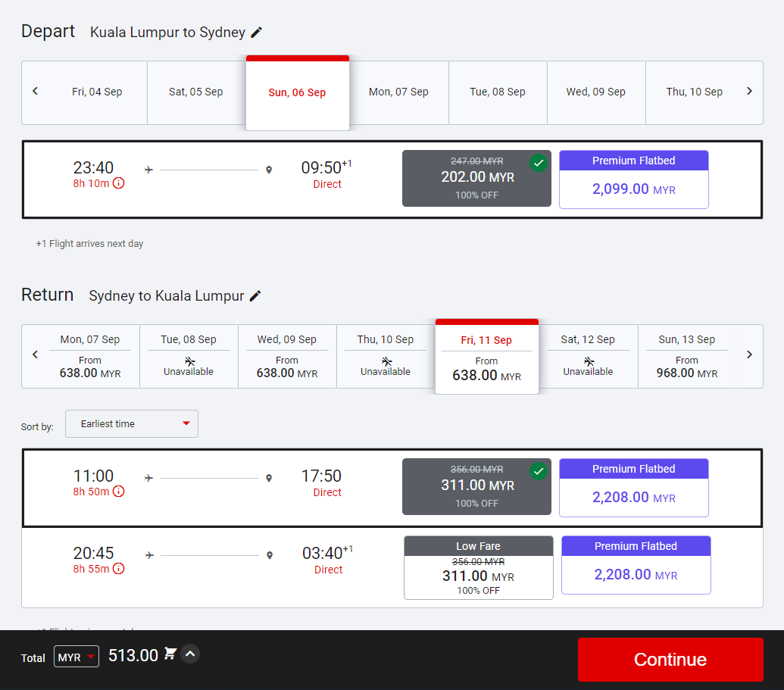784x690 pixels.
Task: Choose the Sun, 13 Sep return date tab
Action: pos(686,356)
